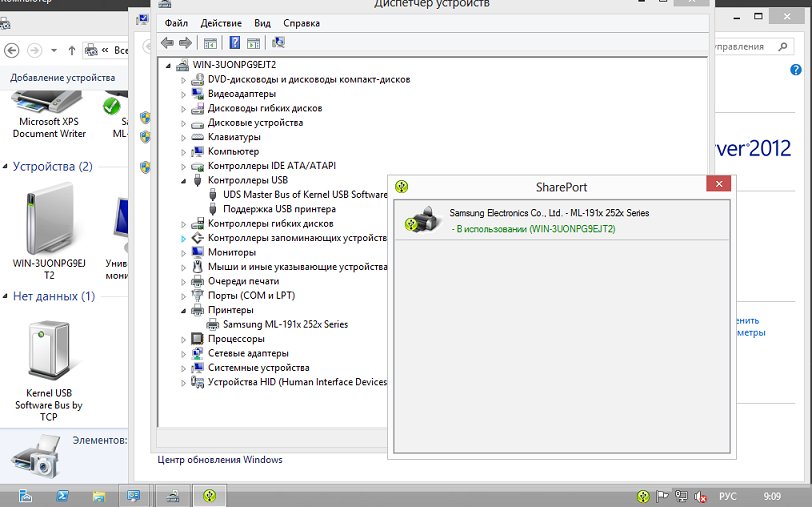Click the blue help icon in Control Panel
812x507 pixels.
click(x=796, y=69)
